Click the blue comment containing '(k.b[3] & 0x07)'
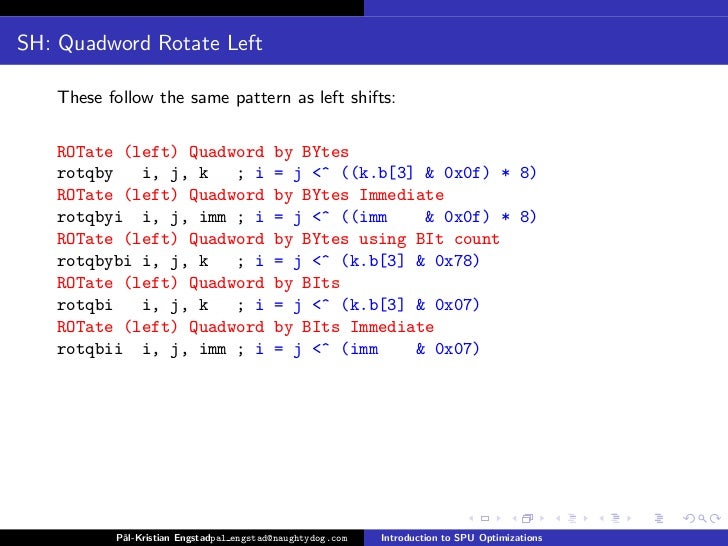 pyautogui.click(x=367, y=306)
